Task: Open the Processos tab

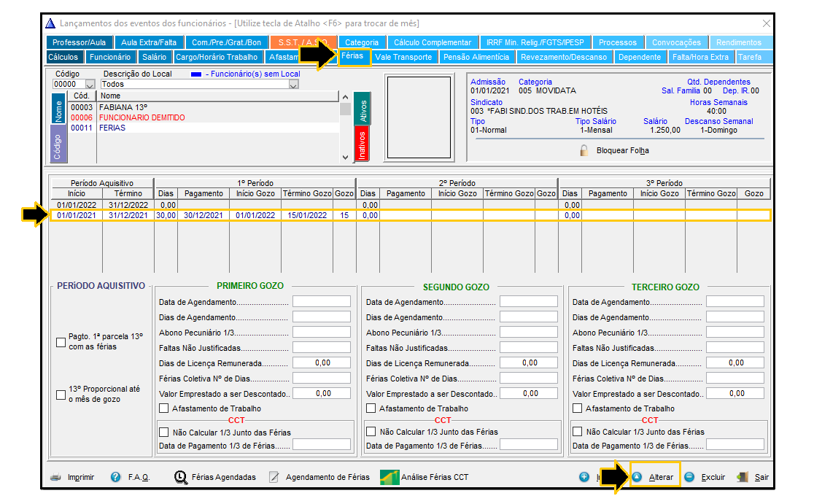Action: tap(617, 42)
